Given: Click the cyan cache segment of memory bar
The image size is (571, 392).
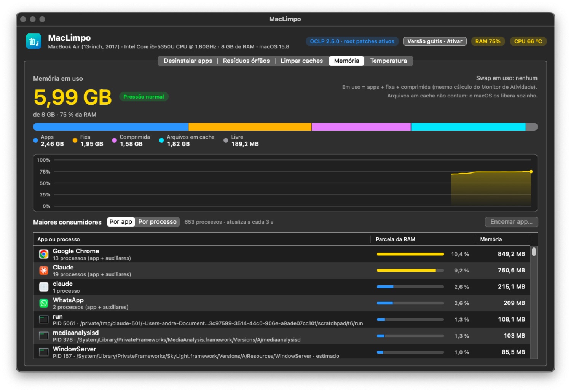Looking at the screenshot, I should [468, 127].
